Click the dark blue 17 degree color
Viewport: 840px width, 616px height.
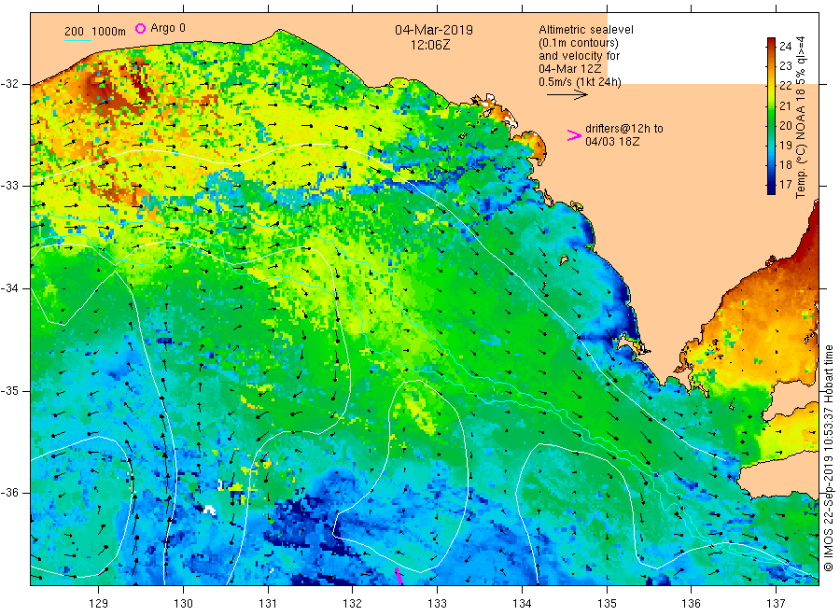coord(772,188)
